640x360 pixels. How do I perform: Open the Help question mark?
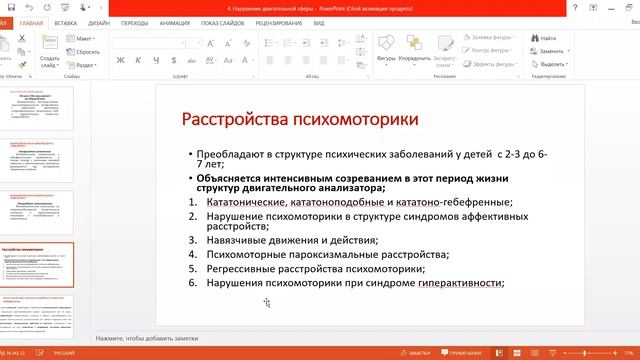click(575, 7)
